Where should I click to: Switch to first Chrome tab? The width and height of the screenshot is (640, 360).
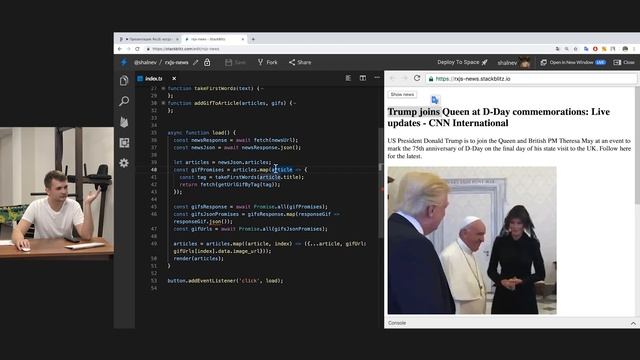coord(149,39)
